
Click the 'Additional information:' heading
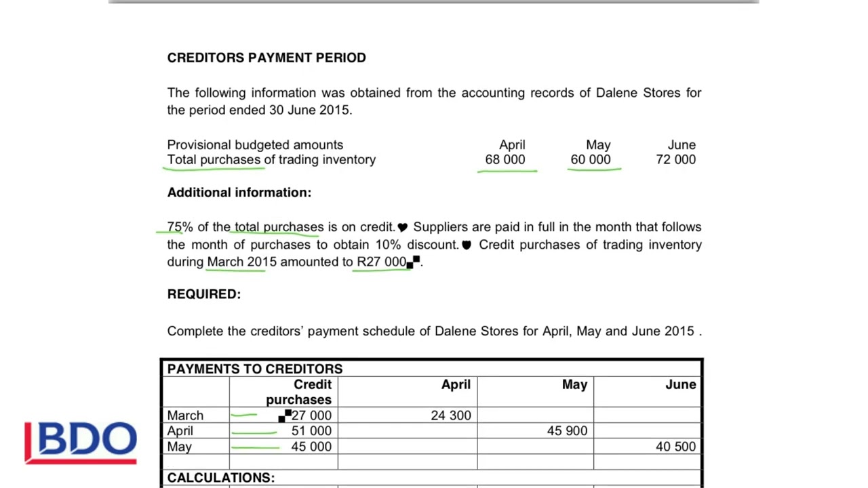pyautogui.click(x=239, y=192)
